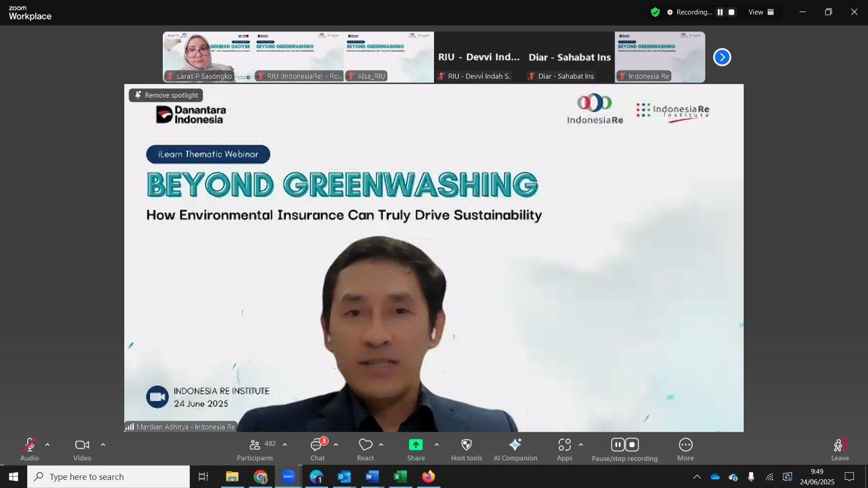Click the encryption shield icon

[x=655, y=12]
